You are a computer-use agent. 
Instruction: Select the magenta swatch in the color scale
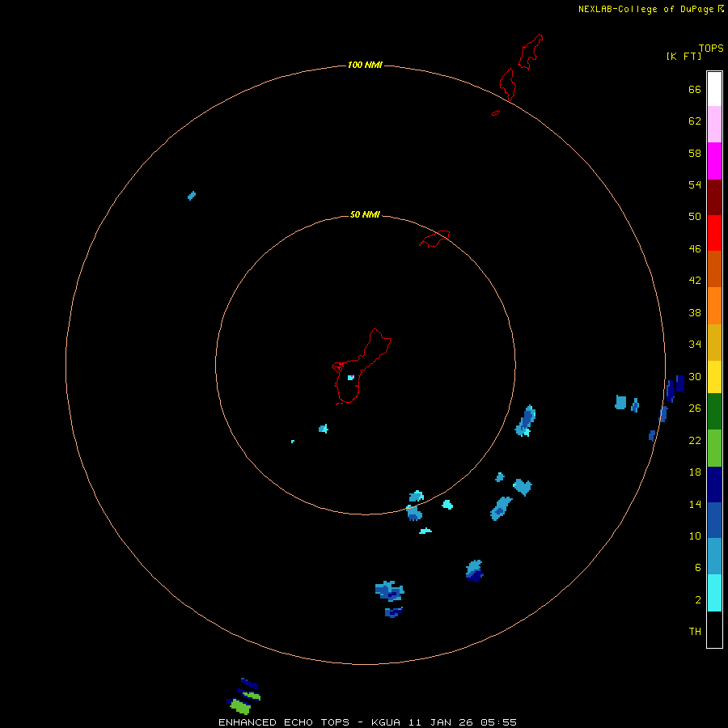[714, 161]
